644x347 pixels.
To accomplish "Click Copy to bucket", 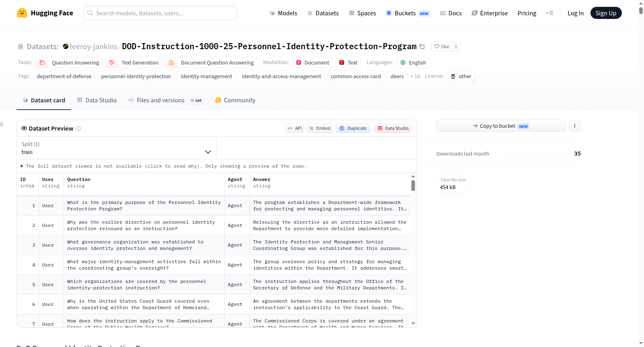I will (x=501, y=126).
